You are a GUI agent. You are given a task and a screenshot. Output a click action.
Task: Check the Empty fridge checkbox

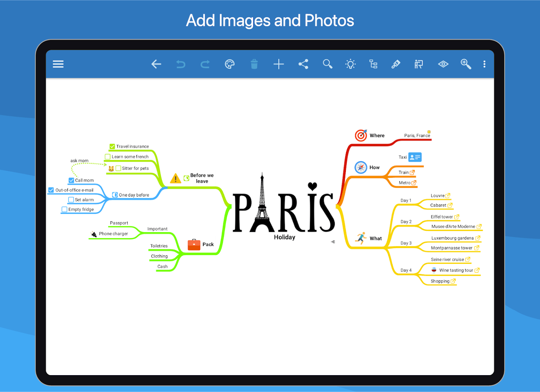[x=64, y=209]
